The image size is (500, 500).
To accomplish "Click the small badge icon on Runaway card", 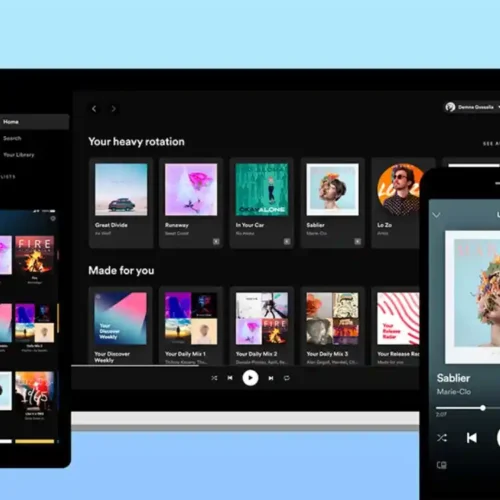I will pyautogui.click(x=216, y=241).
